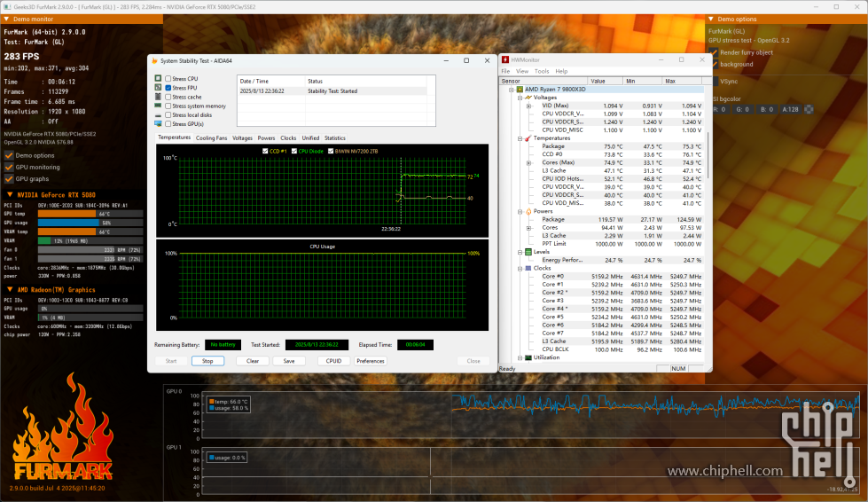868x502 pixels.
Task: Enable Stress system memory checkbox
Action: [x=168, y=106]
